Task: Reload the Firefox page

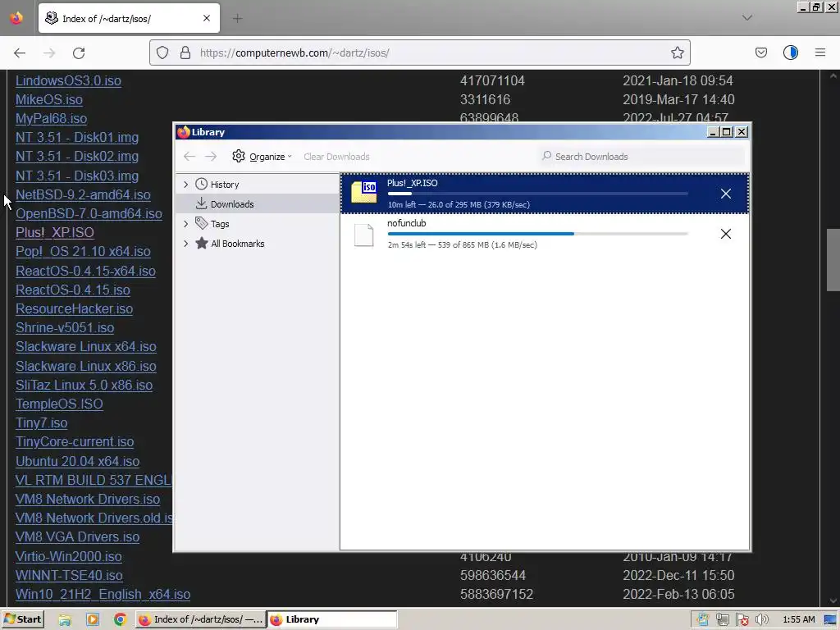Action: pyautogui.click(x=79, y=53)
